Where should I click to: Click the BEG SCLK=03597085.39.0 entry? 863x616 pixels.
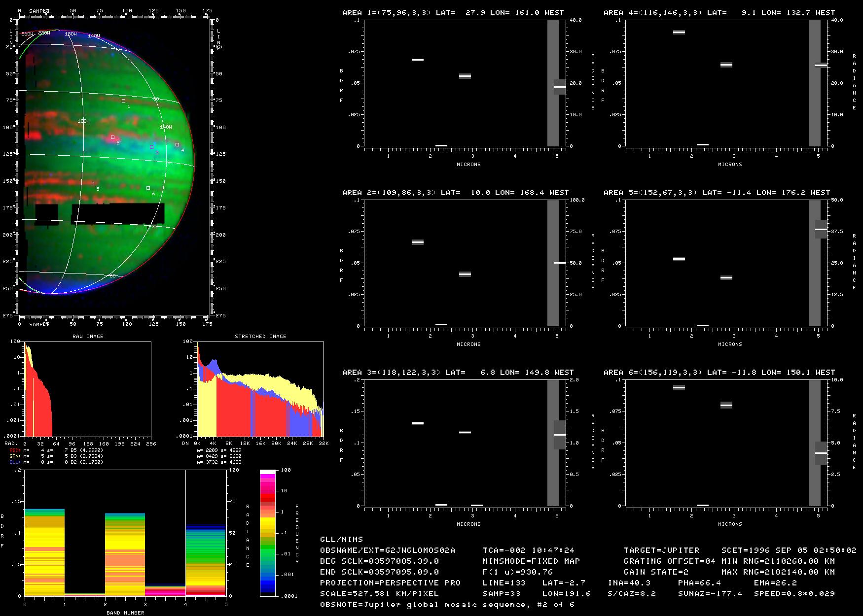coord(379,561)
